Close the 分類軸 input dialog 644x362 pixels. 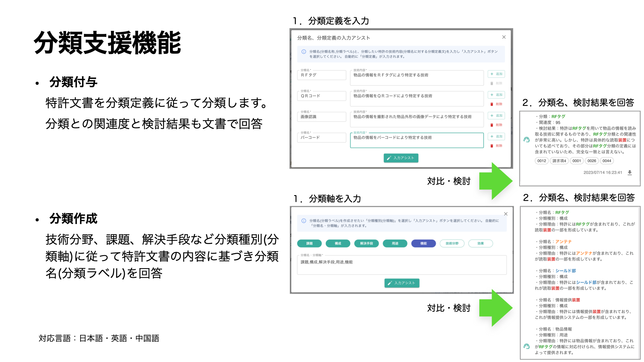[x=506, y=214]
